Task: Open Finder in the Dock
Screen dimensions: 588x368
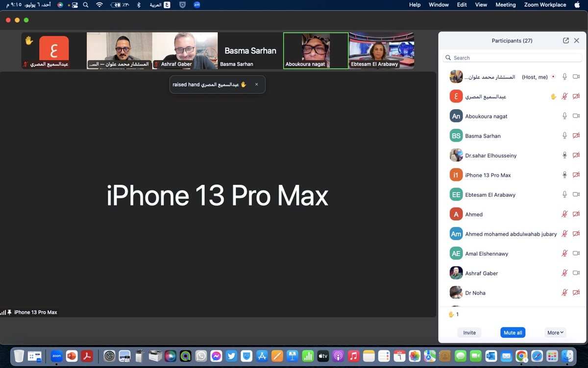Action: (567, 356)
